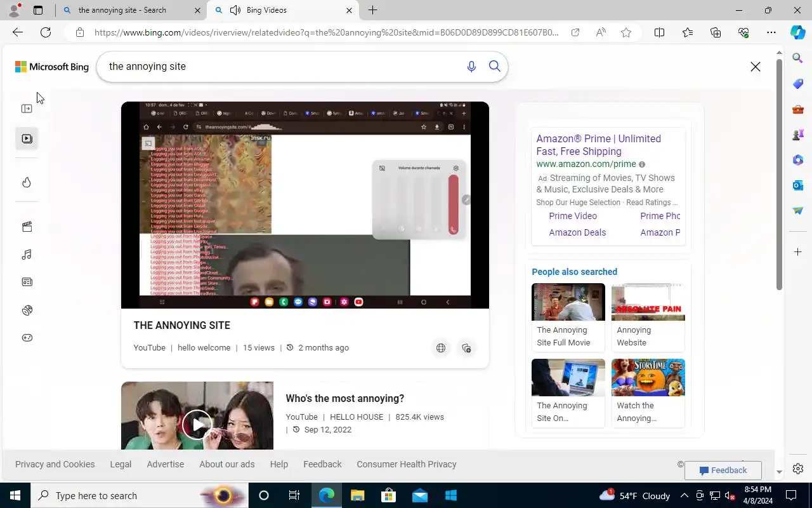Close the Bing Videos tab

coord(349,10)
